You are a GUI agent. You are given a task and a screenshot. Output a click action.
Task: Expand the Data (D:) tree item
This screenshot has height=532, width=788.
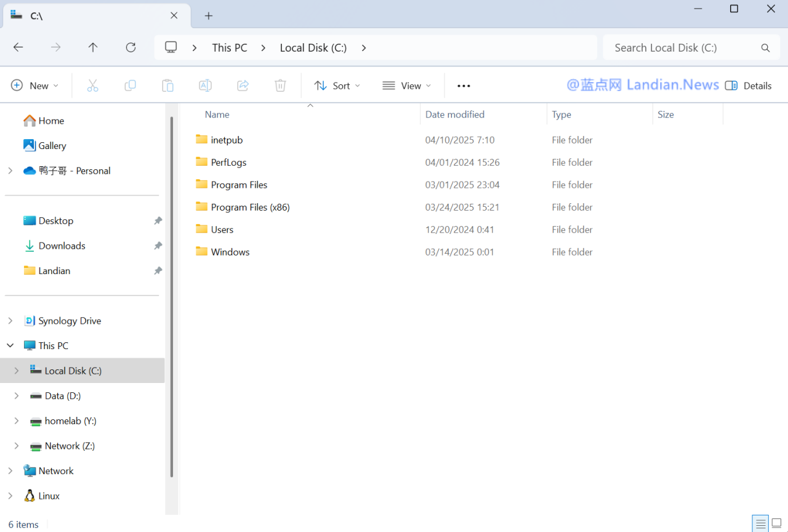point(16,395)
